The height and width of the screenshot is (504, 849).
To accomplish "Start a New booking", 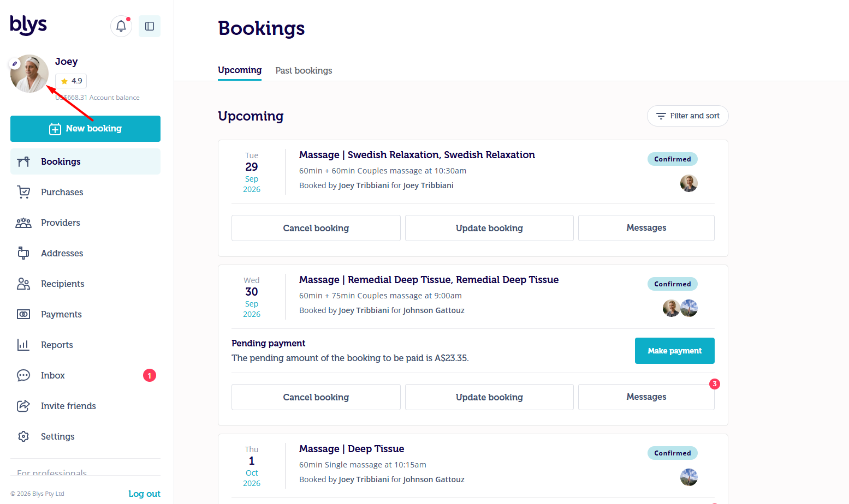I will [85, 129].
